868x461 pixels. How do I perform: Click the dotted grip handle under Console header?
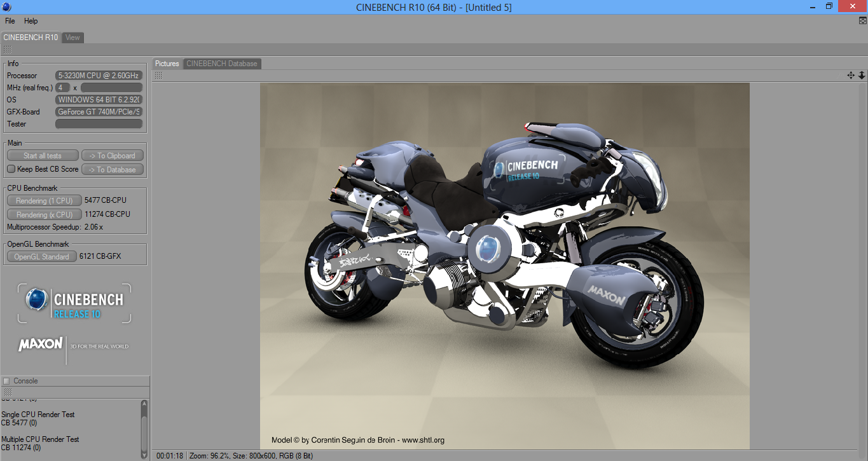[7, 392]
